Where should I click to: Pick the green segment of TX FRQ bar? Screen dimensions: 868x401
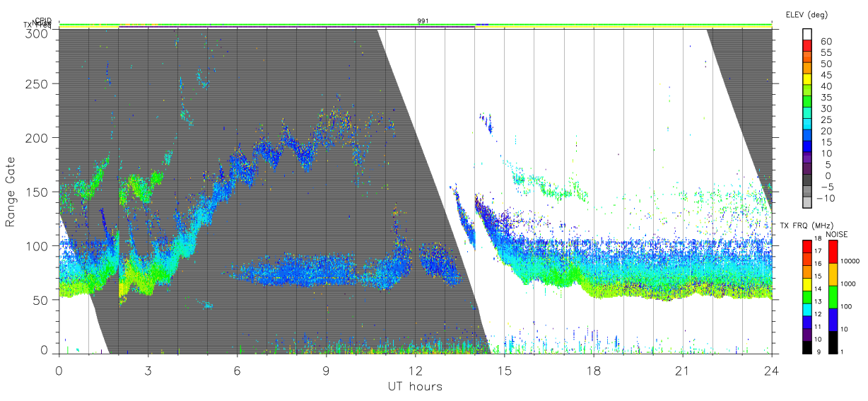click(x=807, y=296)
